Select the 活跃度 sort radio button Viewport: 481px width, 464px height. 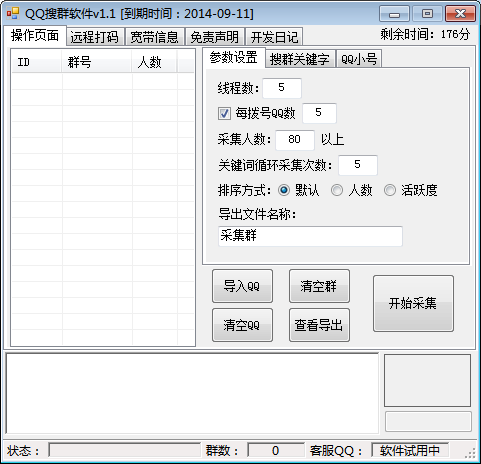390,190
